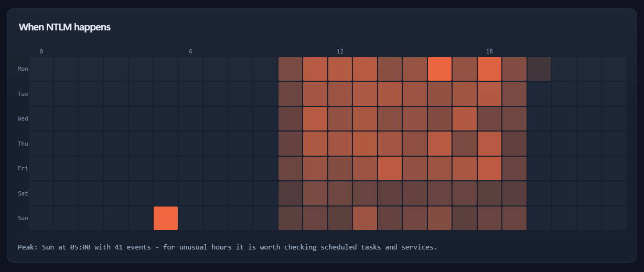Click the empty Mon 00:00 cell
This screenshot has height=272, width=644.
tap(41, 69)
